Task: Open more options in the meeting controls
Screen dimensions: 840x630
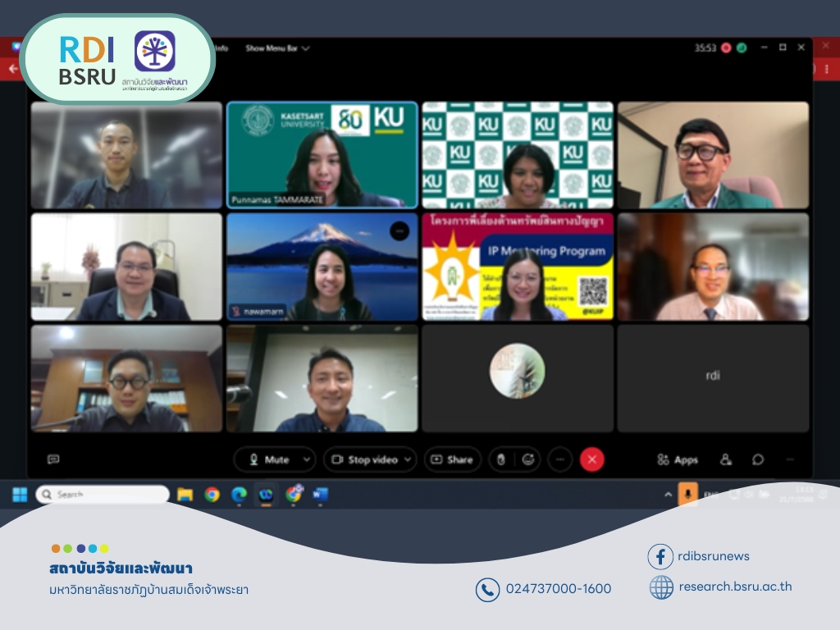Action: (559, 459)
